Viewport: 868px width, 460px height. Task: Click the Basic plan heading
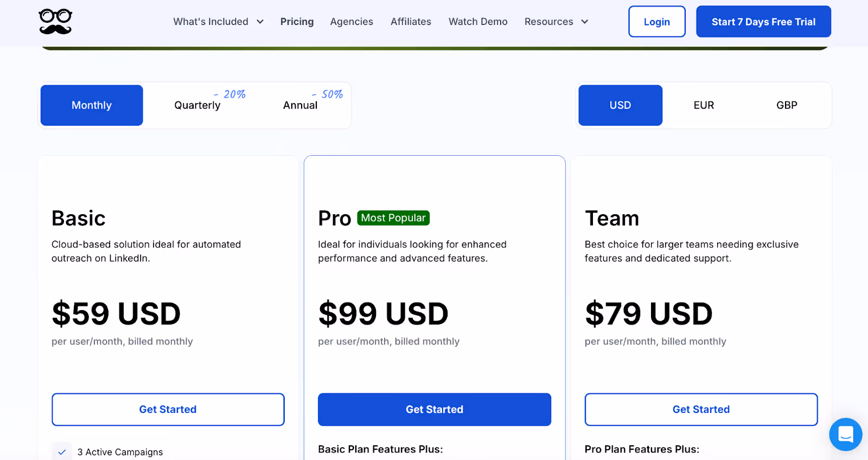tap(79, 218)
